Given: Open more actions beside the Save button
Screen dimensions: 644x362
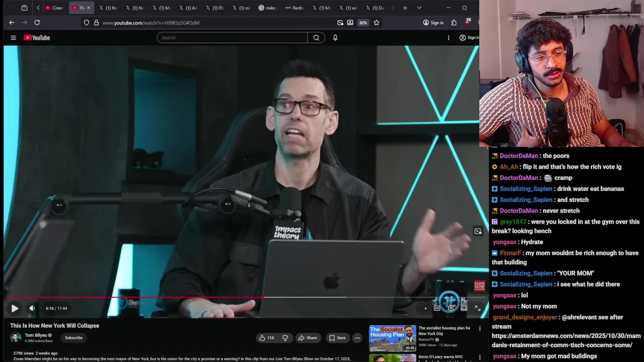Looking at the screenshot, I should (357, 338).
